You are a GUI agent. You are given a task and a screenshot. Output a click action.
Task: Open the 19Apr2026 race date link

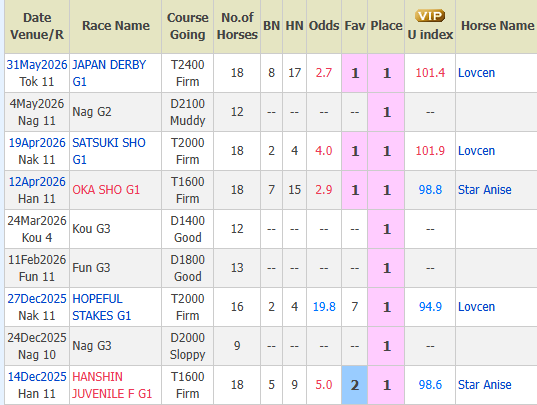tap(37, 143)
